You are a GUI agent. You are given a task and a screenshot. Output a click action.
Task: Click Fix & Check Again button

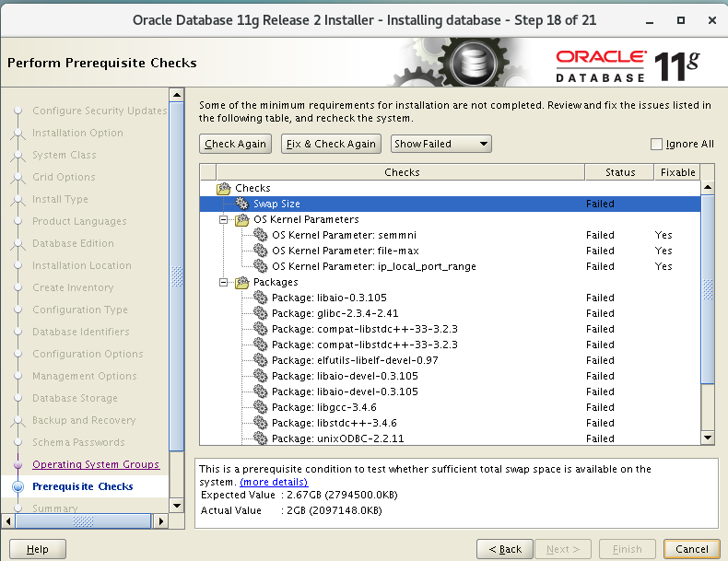tap(331, 144)
